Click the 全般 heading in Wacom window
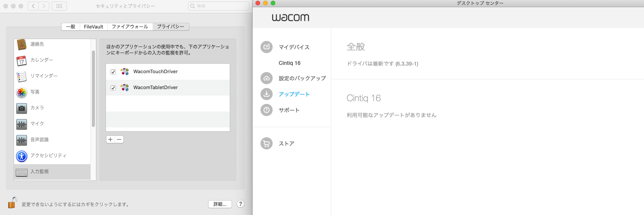644x215 pixels. (x=356, y=47)
